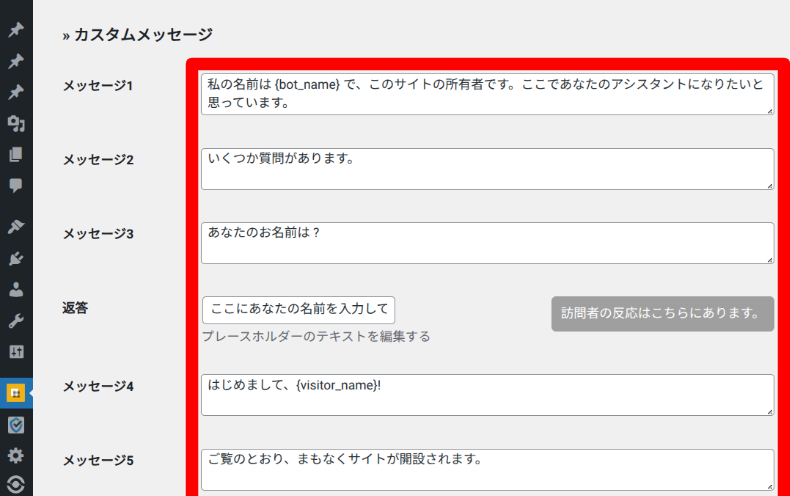Click the 'メッセージ5' label
The width and height of the screenshot is (790, 496).
[x=98, y=461]
